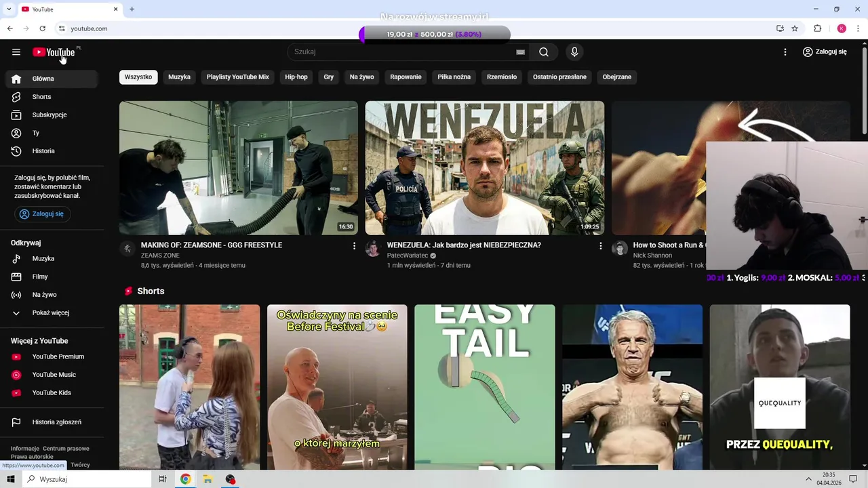Open PatecWariatec channel name
The image size is (868, 488).
pyautogui.click(x=408, y=256)
